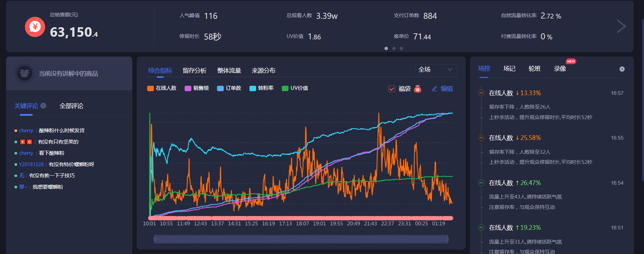Click the UV价值 value 1.86
644x254 pixels.
click(314, 37)
